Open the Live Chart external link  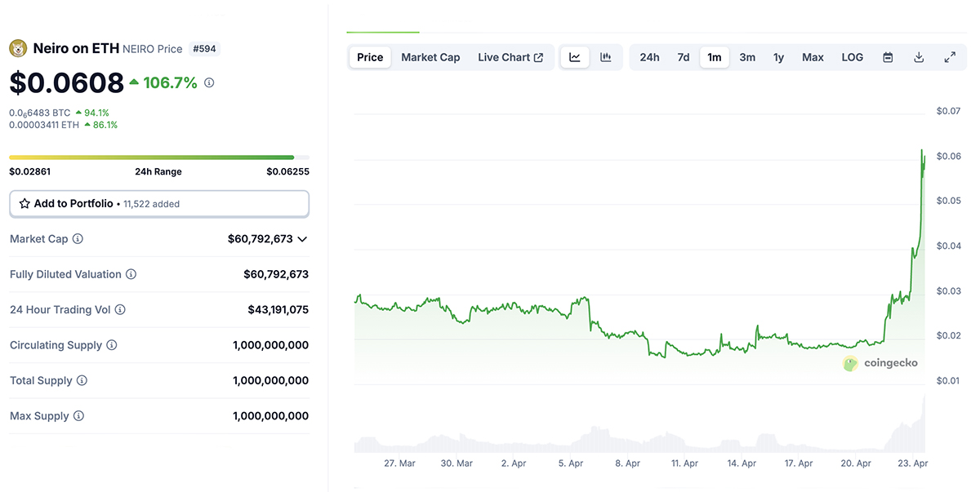point(510,57)
